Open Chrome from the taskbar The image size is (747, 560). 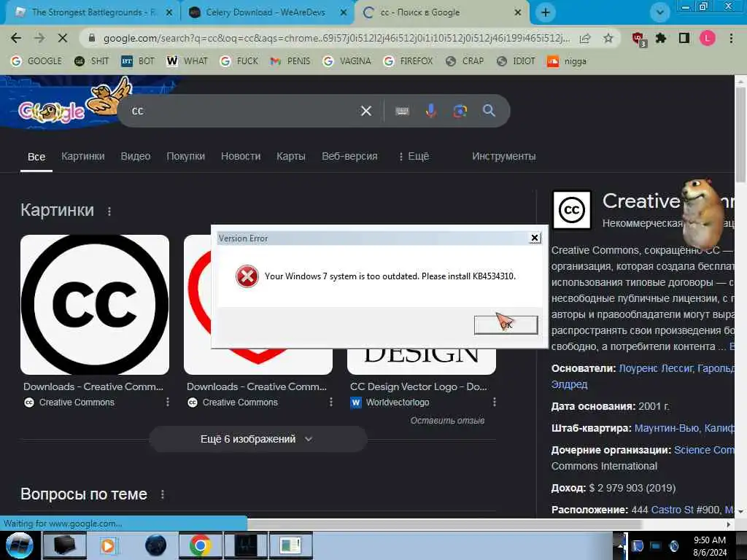point(200,545)
